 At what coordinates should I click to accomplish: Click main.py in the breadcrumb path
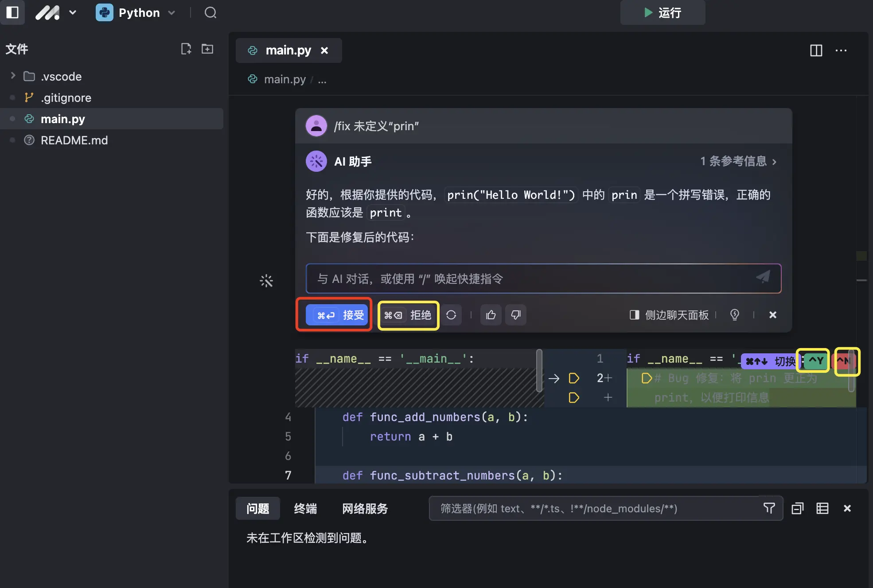tap(285, 79)
